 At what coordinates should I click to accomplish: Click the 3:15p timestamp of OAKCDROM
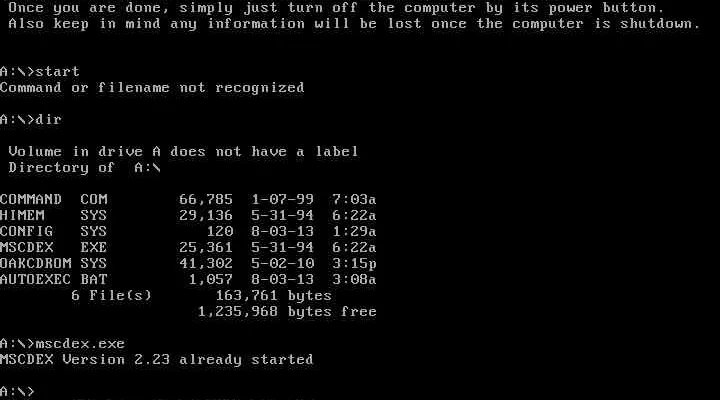click(x=354, y=264)
